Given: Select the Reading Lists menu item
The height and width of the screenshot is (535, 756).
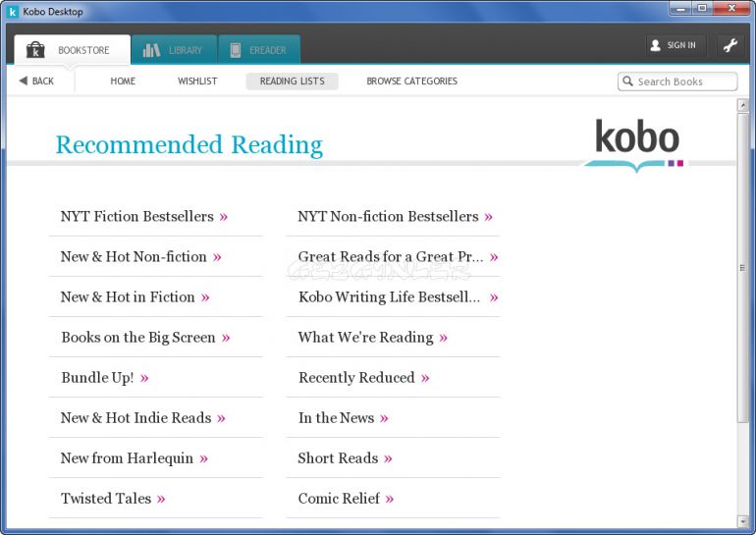Looking at the screenshot, I should [293, 80].
